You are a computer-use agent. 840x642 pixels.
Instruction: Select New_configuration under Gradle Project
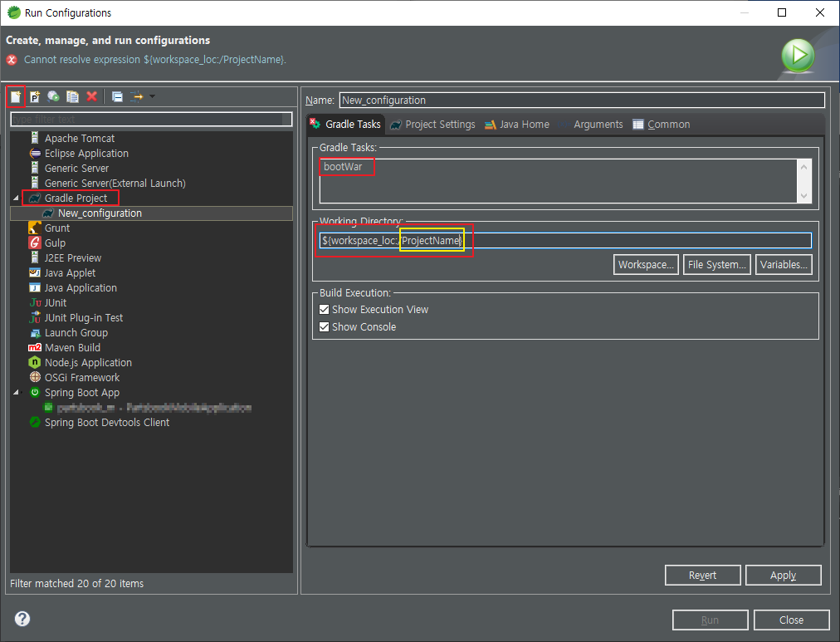100,213
